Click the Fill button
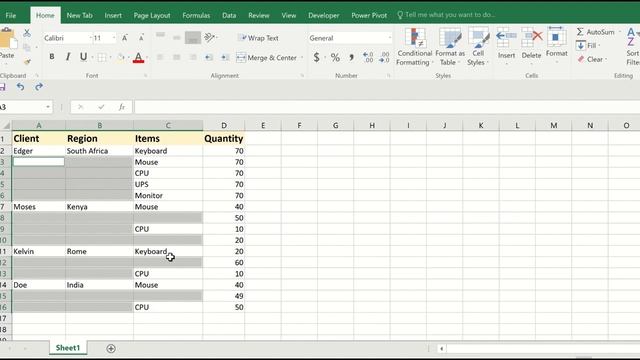Viewport: 640px width, 360px height. click(587, 45)
